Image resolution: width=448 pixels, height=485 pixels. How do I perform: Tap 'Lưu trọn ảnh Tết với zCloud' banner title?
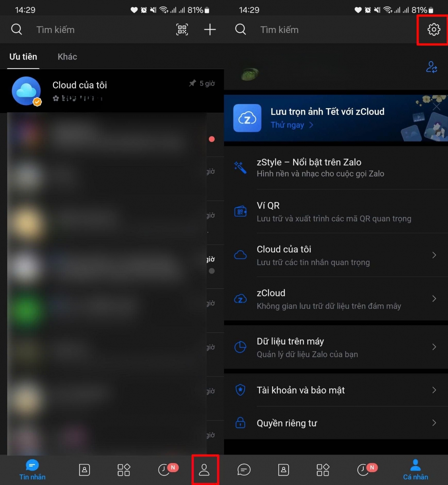pyautogui.click(x=327, y=112)
